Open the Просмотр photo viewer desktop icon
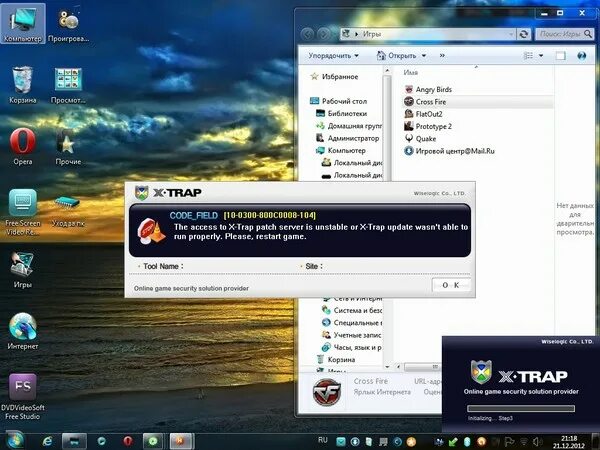 coord(68,85)
